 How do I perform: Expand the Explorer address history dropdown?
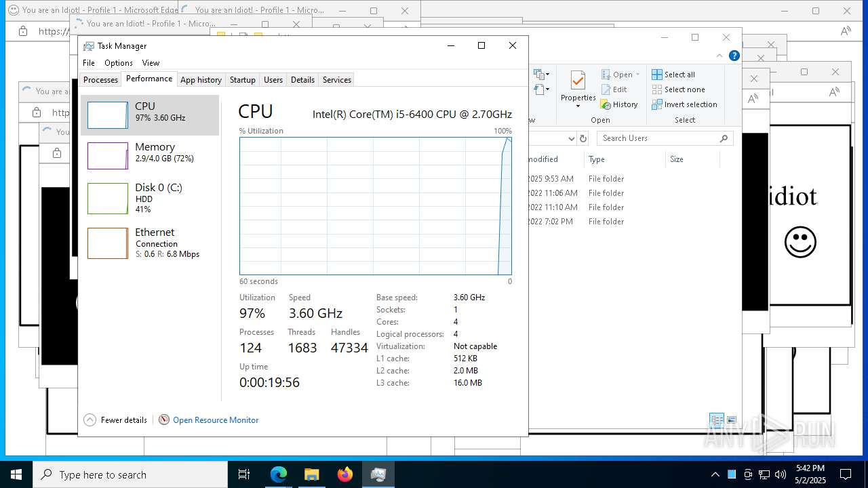(x=570, y=138)
